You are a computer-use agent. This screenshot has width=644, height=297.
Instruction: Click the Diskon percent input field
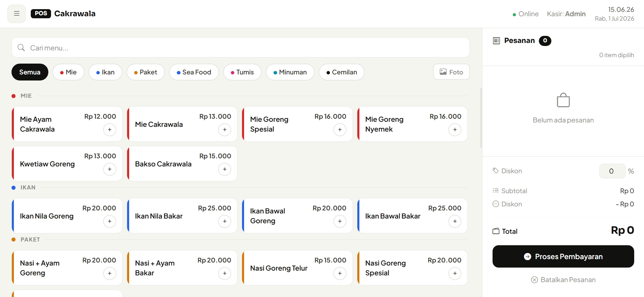click(612, 171)
